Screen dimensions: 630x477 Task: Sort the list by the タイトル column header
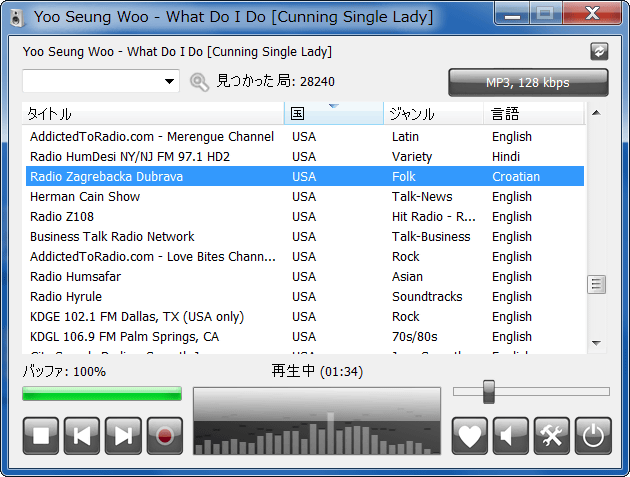pos(153,113)
